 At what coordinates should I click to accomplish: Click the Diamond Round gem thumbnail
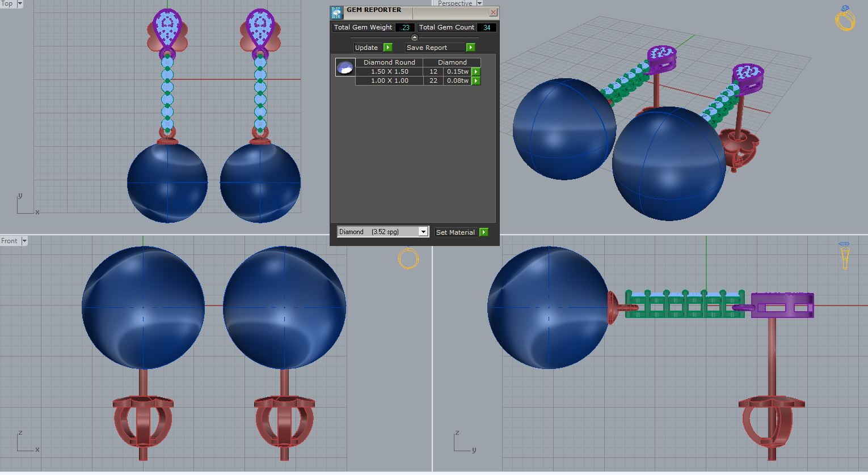(x=345, y=67)
